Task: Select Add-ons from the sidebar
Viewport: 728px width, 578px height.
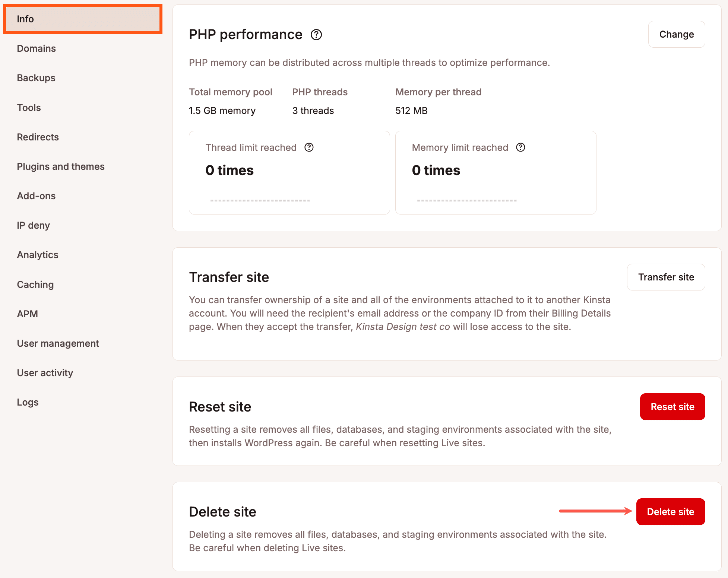Action: [x=36, y=196]
